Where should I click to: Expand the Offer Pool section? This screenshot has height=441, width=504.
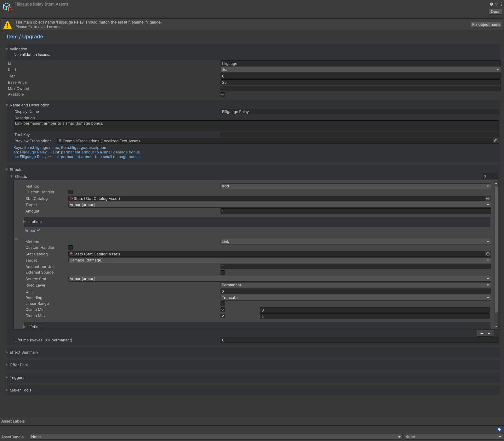pyautogui.click(x=7, y=365)
